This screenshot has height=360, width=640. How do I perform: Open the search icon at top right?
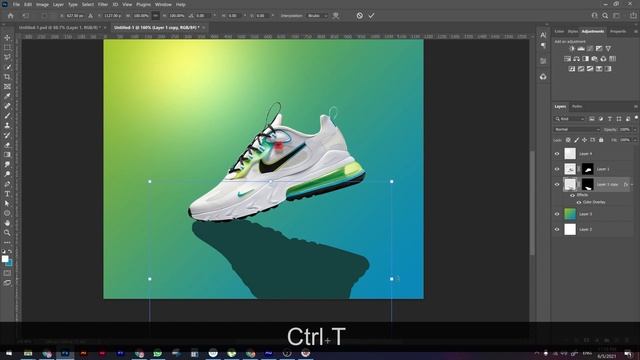[605, 16]
